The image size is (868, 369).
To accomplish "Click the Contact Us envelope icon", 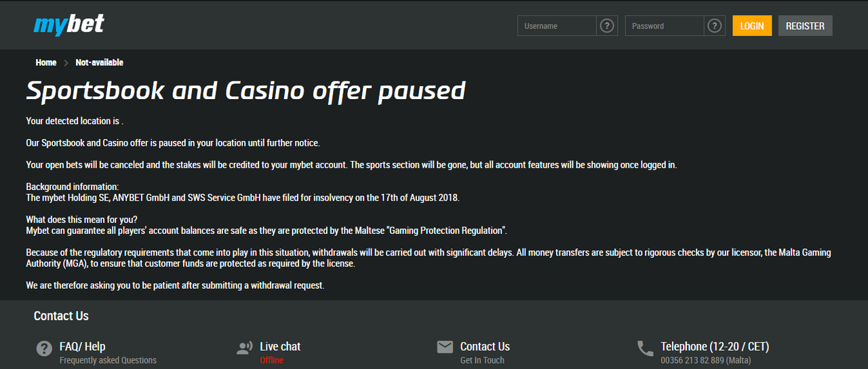I will (445, 347).
